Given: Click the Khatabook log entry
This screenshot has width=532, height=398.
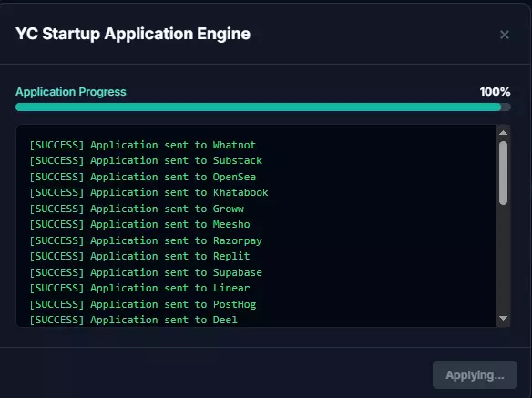Looking at the screenshot, I should pos(149,192).
